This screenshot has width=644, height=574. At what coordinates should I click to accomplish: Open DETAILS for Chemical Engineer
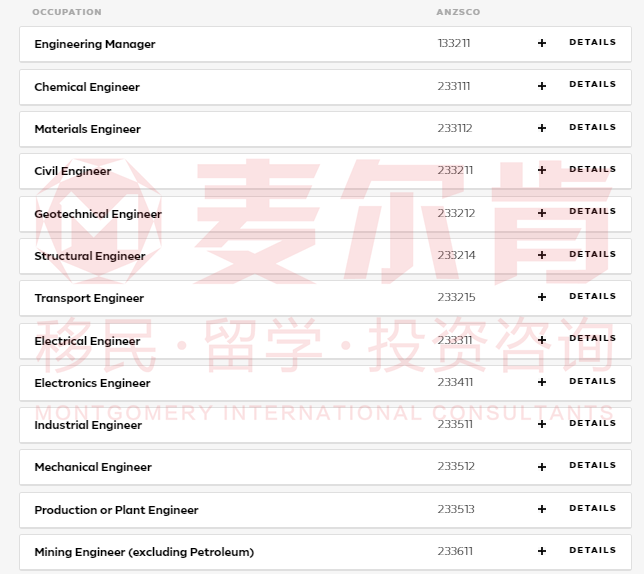pyautogui.click(x=592, y=84)
